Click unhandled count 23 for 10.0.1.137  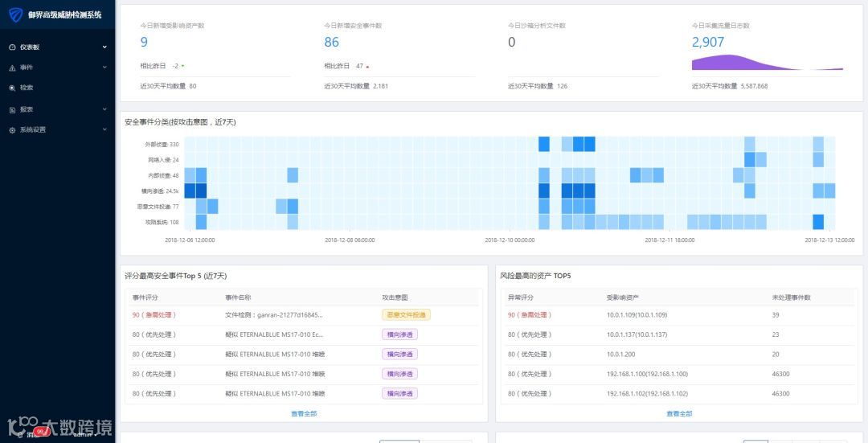776,335
